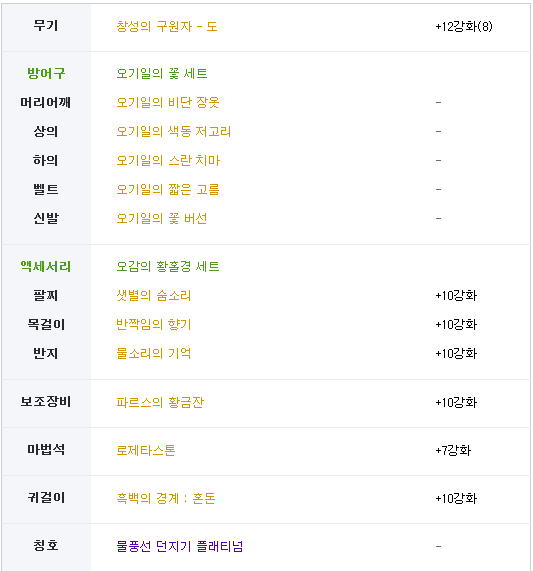View the 오기일의 색동 저고리 item
The image size is (533, 571).
[174, 131]
